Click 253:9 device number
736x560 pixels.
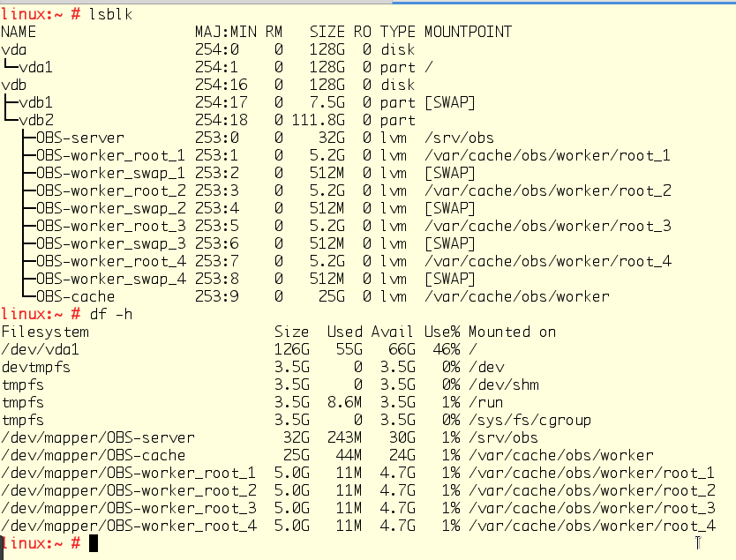pyautogui.click(x=217, y=297)
